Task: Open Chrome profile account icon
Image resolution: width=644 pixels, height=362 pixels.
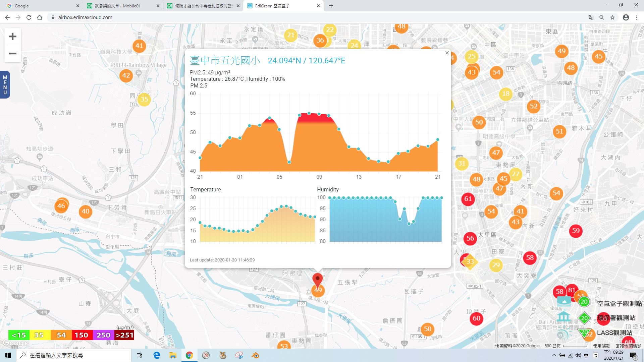Action: [626, 17]
